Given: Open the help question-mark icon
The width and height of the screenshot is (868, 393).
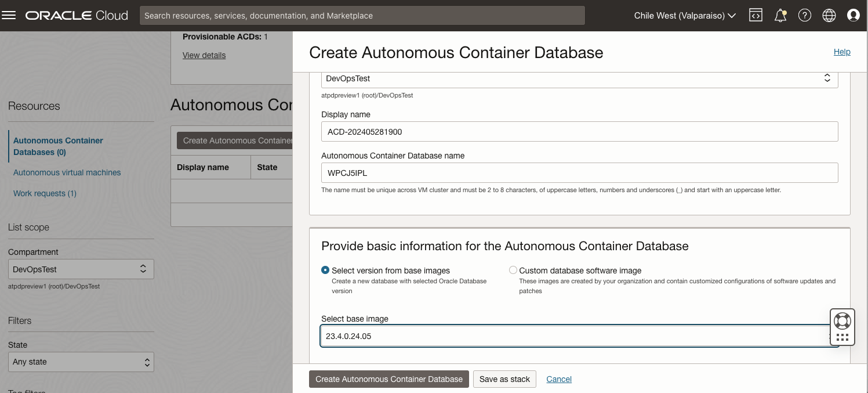Looking at the screenshot, I should pos(805,15).
